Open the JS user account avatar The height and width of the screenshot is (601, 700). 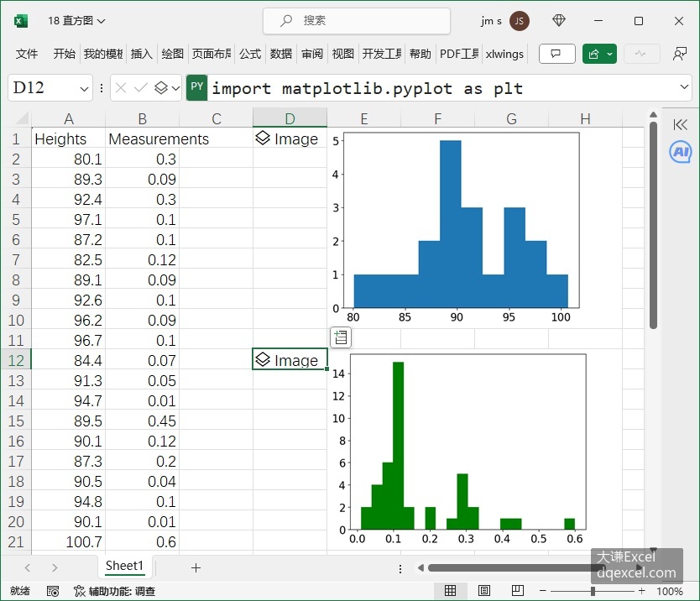[520, 21]
